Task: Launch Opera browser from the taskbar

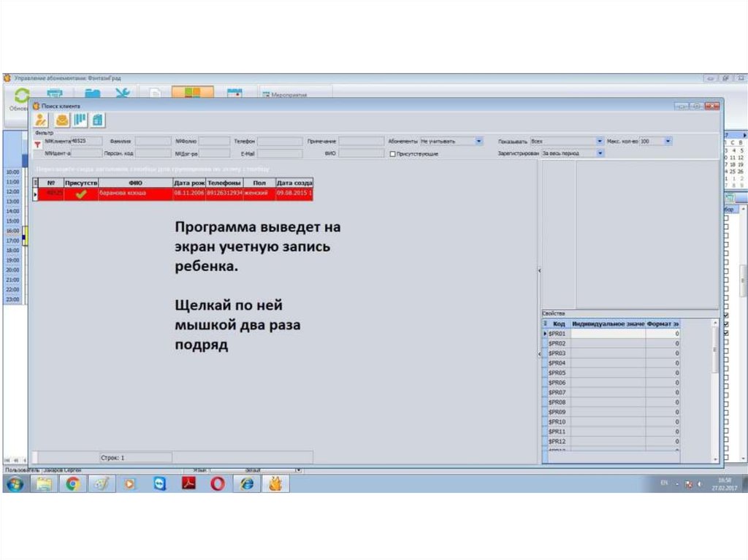Action: coord(218,483)
